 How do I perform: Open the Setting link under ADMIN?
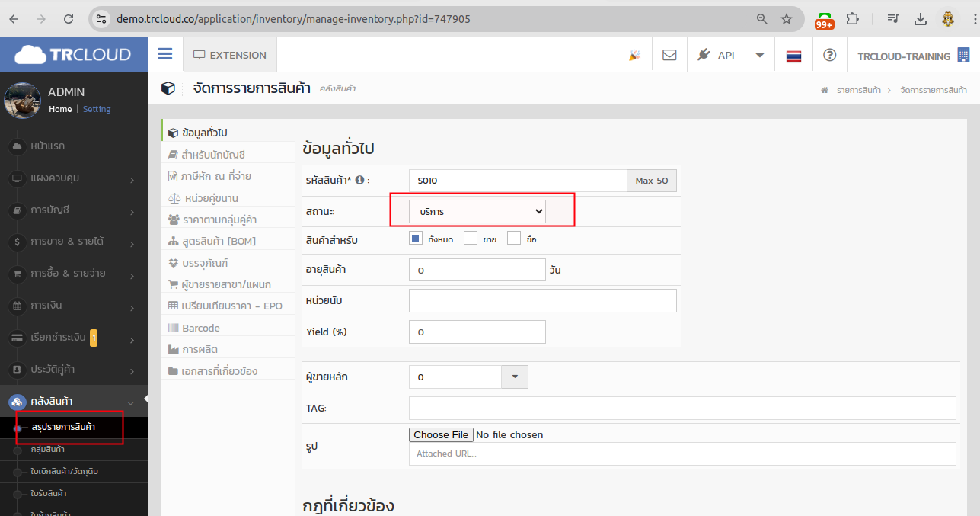pyautogui.click(x=97, y=109)
